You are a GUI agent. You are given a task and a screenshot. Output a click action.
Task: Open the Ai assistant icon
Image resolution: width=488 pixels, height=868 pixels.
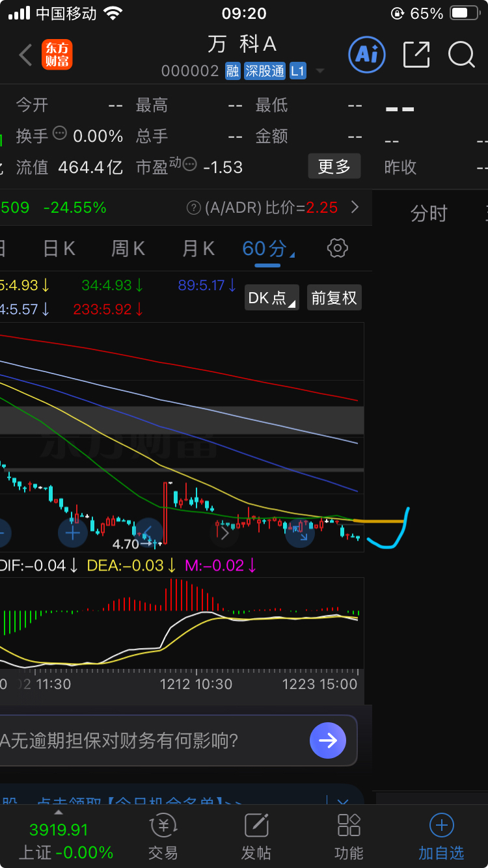[367, 54]
